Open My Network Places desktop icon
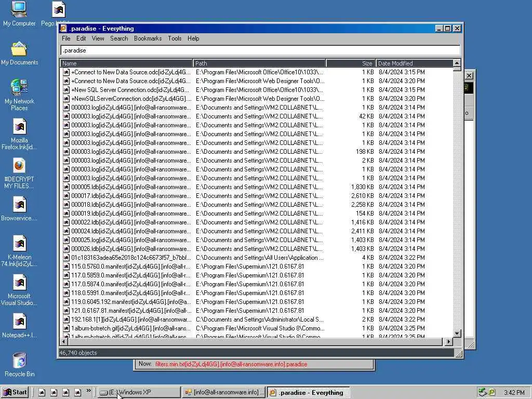 tap(19, 95)
